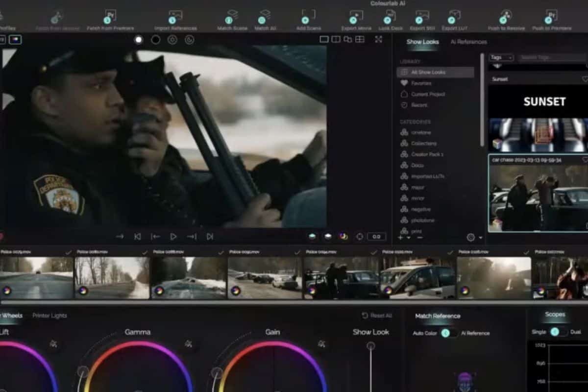
Task: Select All Show Looks library item
Action: click(435, 72)
